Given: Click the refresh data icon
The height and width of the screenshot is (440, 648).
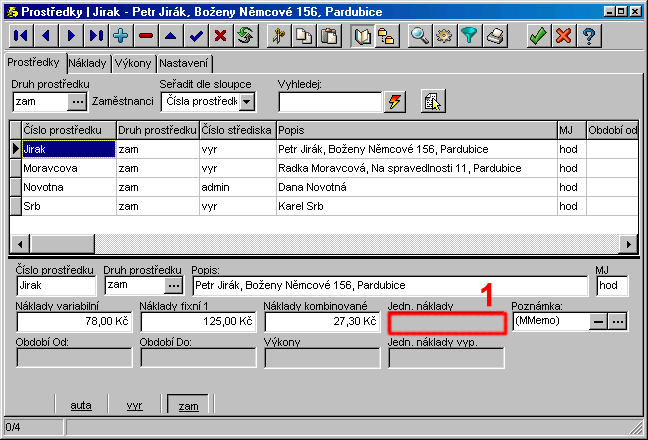Looking at the screenshot, I should (x=246, y=36).
